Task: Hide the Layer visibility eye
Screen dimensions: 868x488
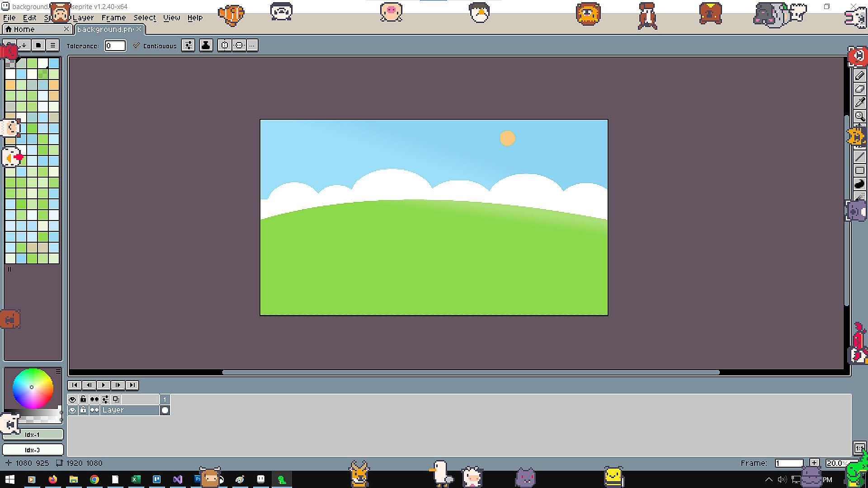Action: point(72,410)
